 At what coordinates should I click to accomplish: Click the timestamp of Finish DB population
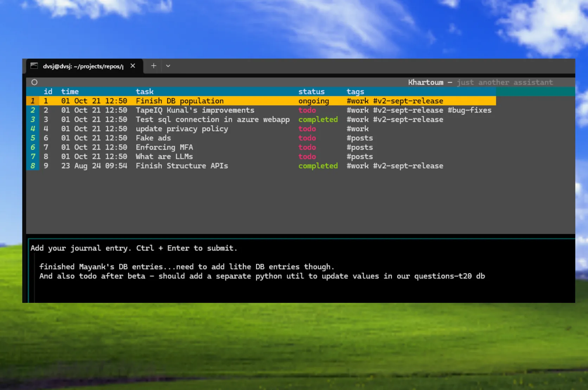coord(94,101)
